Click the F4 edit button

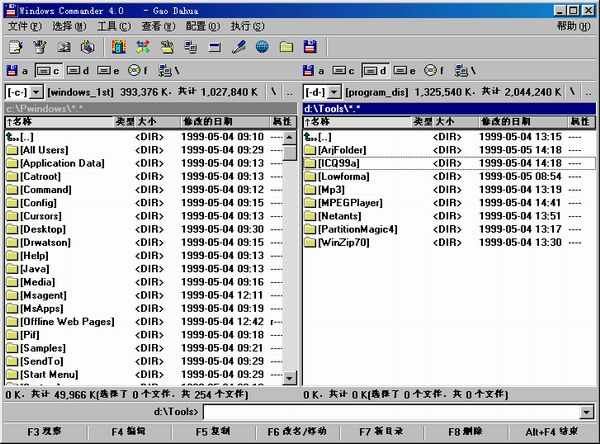tap(129, 432)
